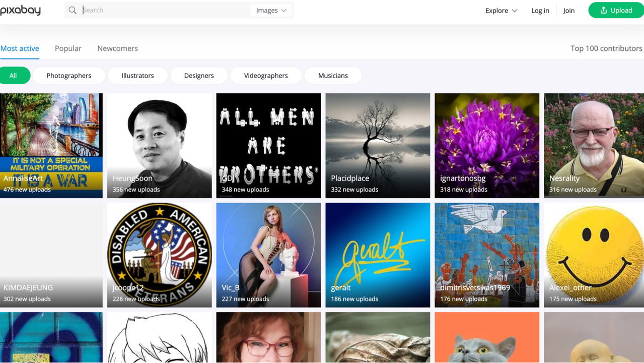Click the Pixabay logo
The height and width of the screenshot is (363, 644).
pos(21,10)
